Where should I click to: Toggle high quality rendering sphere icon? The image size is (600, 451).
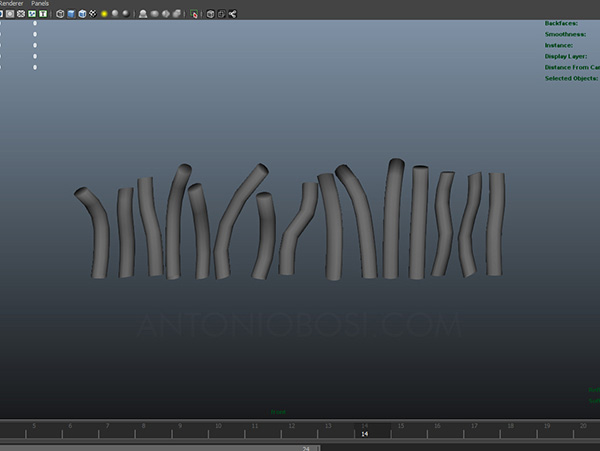click(x=126, y=14)
